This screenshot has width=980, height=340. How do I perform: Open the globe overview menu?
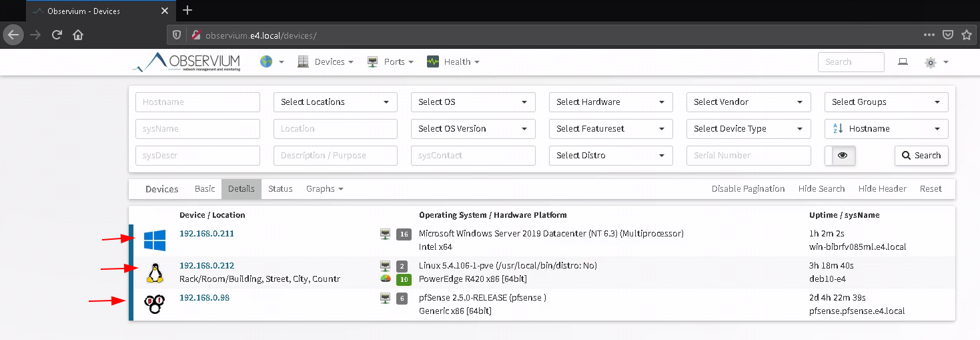(x=272, y=61)
